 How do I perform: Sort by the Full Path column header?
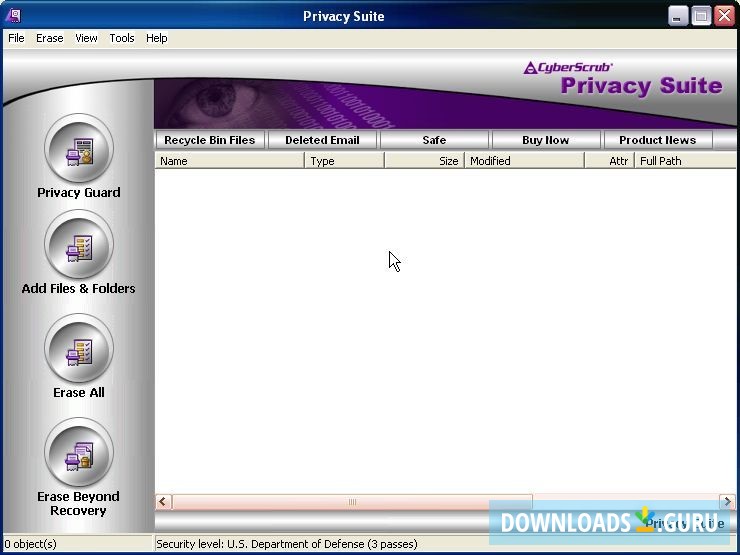pyautogui.click(x=685, y=161)
